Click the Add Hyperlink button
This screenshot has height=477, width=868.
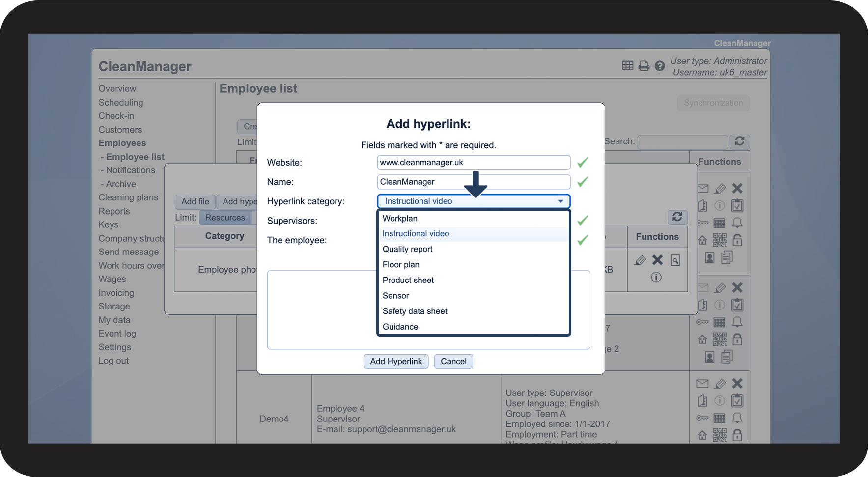pyautogui.click(x=396, y=362)
